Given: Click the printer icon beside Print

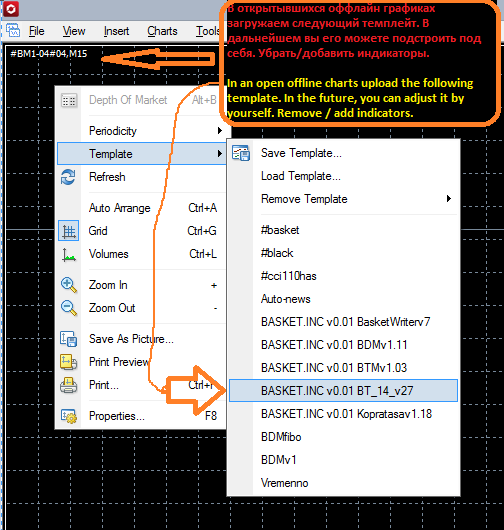Looking at the screenshot, I should [69, 385].
